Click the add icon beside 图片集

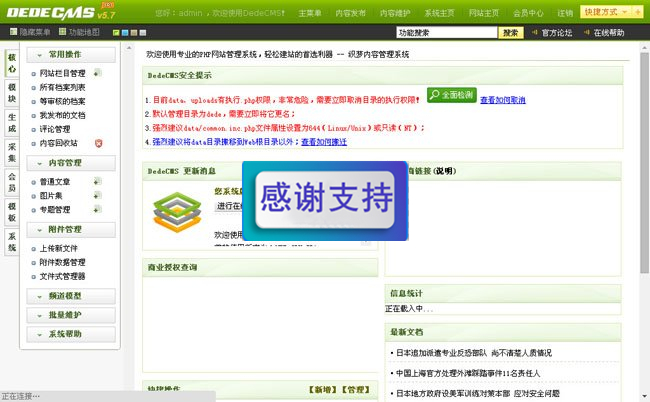click(97, 196)
